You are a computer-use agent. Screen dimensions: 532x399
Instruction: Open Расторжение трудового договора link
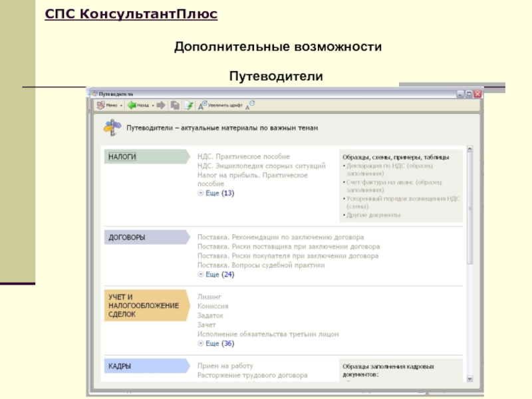253,375
